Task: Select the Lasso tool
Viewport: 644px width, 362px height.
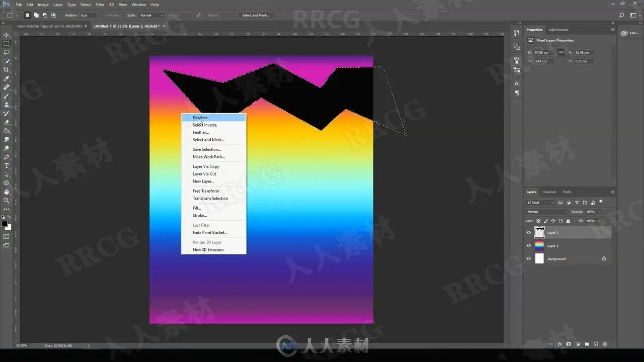Action: tap(7, 52)
